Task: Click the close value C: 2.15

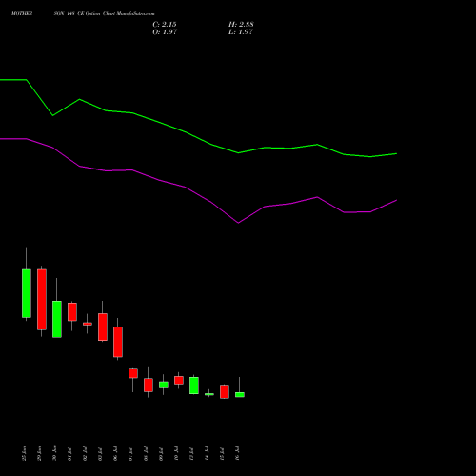Action: [165, 25]
